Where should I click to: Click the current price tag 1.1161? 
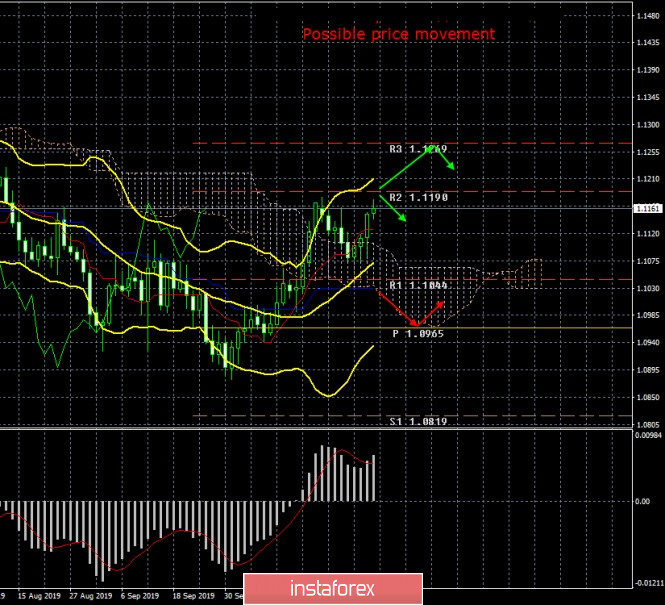click(x=648, y=209)
